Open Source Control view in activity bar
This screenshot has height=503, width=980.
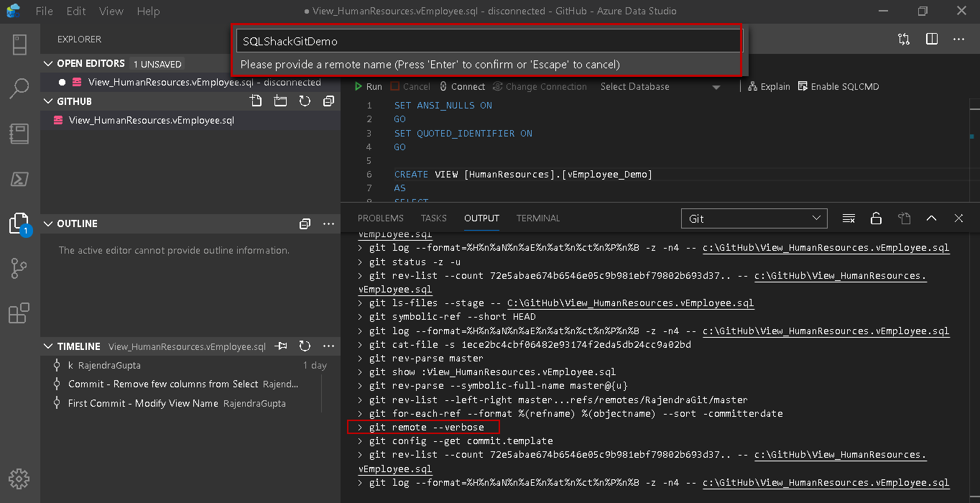tap(19, 269)
